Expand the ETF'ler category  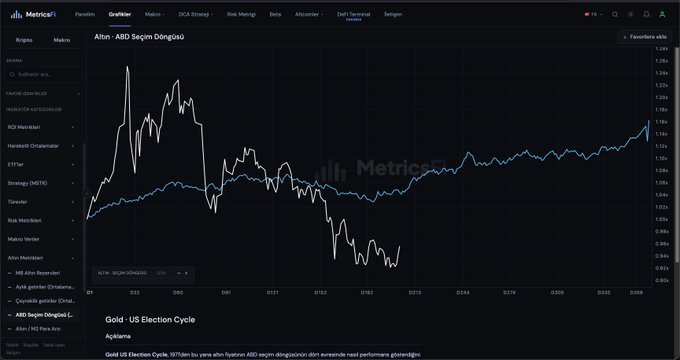(41, 164)
